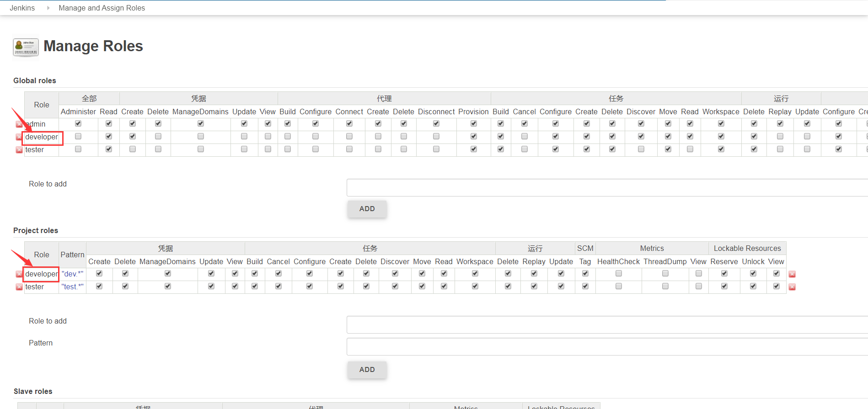Toggle Administer checkbox for global tester role

pyautogui.click(x=78, y=149)
